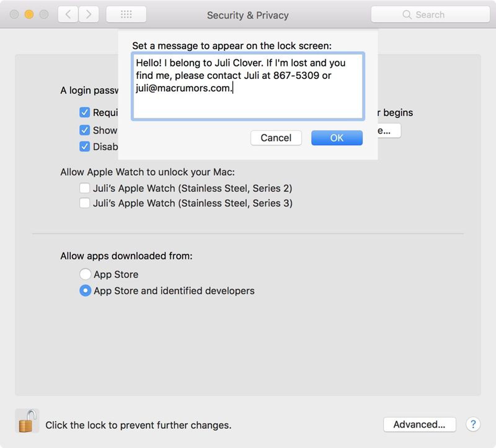Open the Show All preferences grid icon
The width and height of the screenshot is (496, 448).
[x=126, y=14]
